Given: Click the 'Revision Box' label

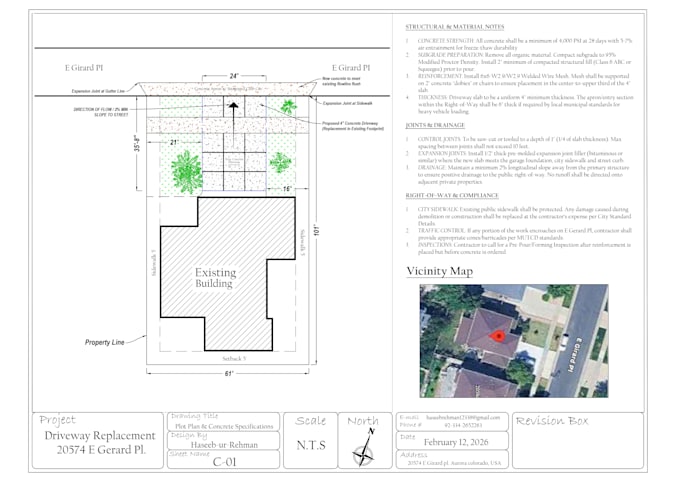Looking at the screenshot, I should tap(552, 421).
